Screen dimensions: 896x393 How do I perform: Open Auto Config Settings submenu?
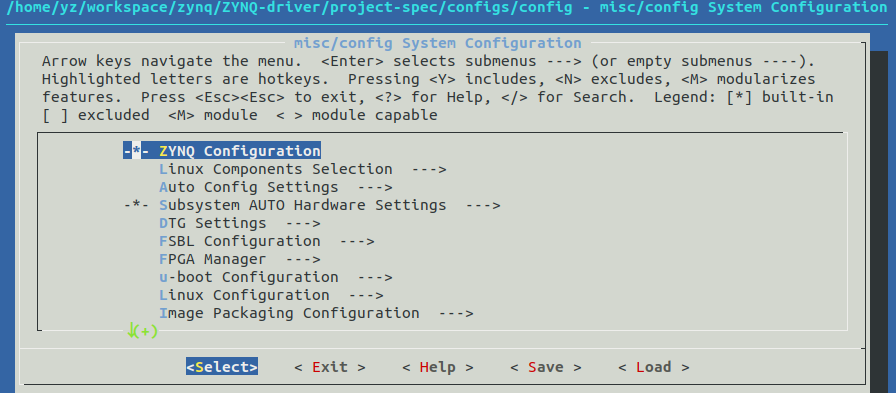(275, 187)
